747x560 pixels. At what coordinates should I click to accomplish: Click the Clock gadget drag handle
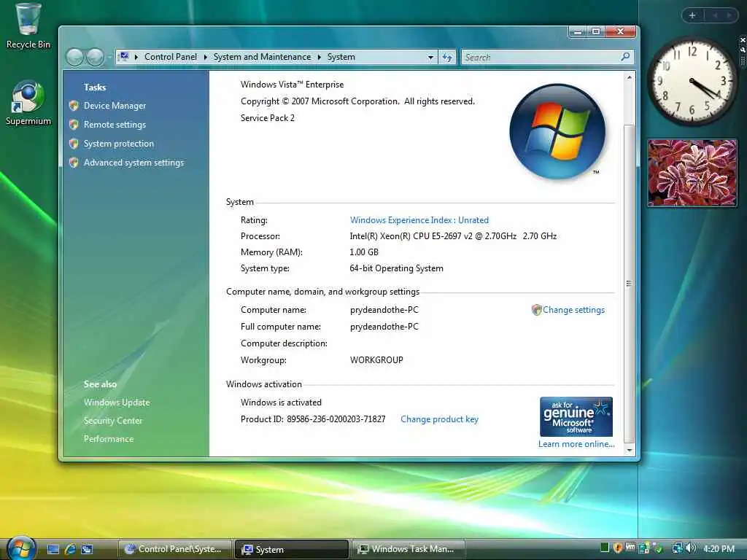[742, 61]
